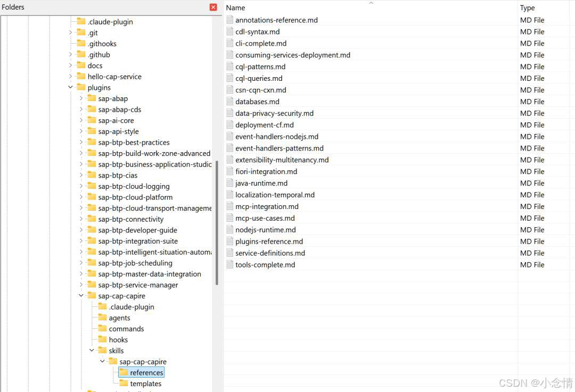Click the docs folder icon
This screenshot has width=575, height=392.
coord(81,65)
